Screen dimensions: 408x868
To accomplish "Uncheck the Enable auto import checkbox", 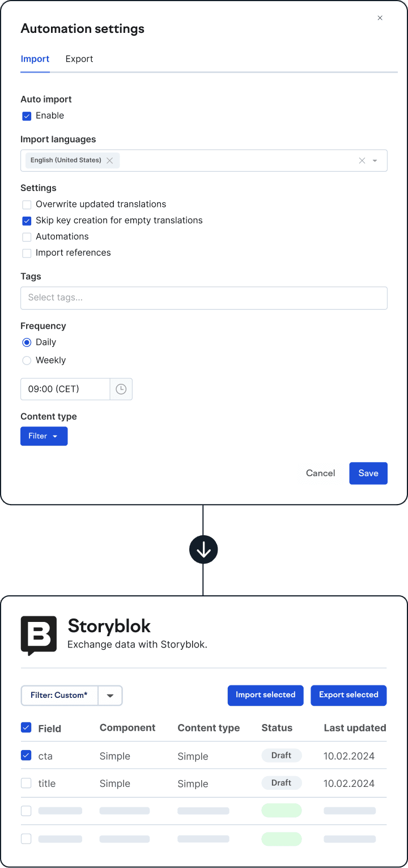I will pyautogui.click(x=27, y=116).
